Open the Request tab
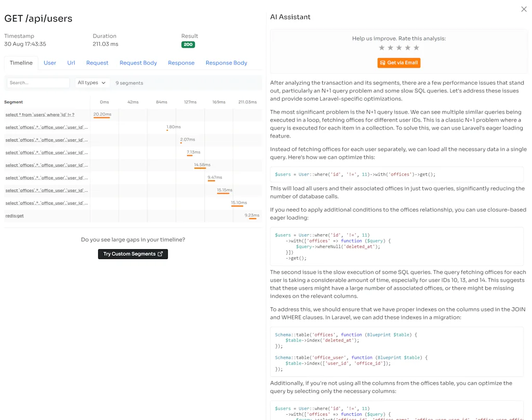The width and height of the screenshot is (532, 420). (x=97, y=62)
